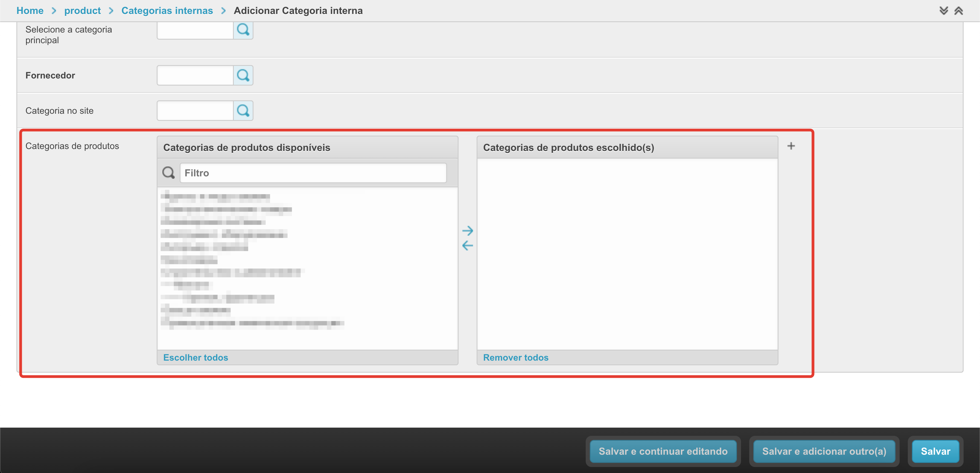Expand all sections with double down chevron
980x473 pixels.
943,11
